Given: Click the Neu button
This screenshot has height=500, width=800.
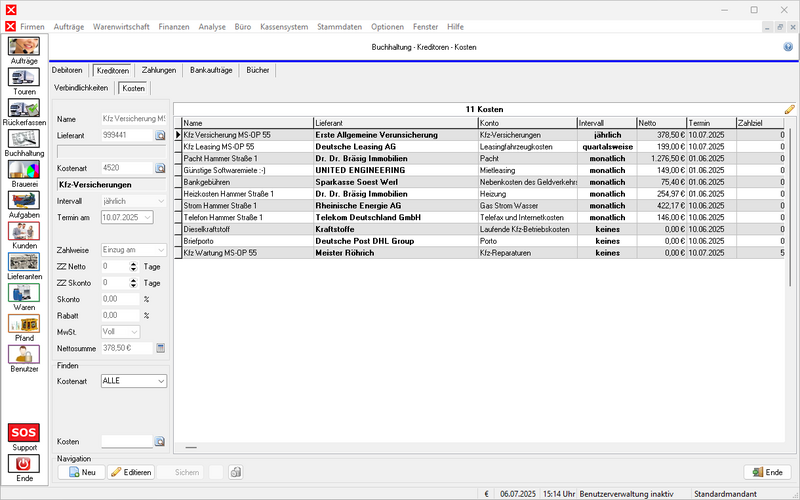Looking at the screenshot, I should (81, 472).
